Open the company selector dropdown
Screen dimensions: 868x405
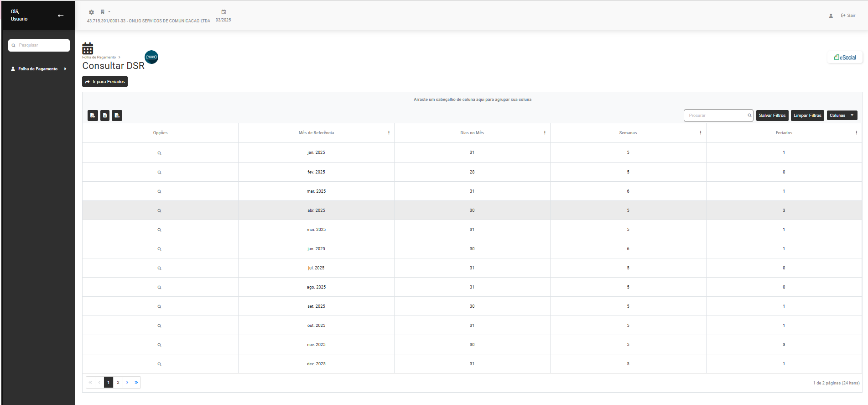pos(105,12)
